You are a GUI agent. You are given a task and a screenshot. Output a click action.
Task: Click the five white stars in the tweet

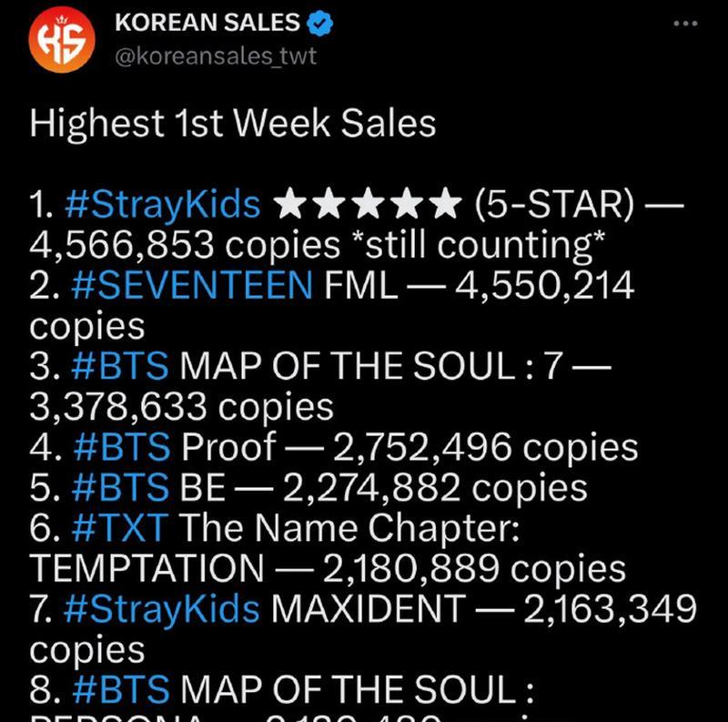point(368,204)
